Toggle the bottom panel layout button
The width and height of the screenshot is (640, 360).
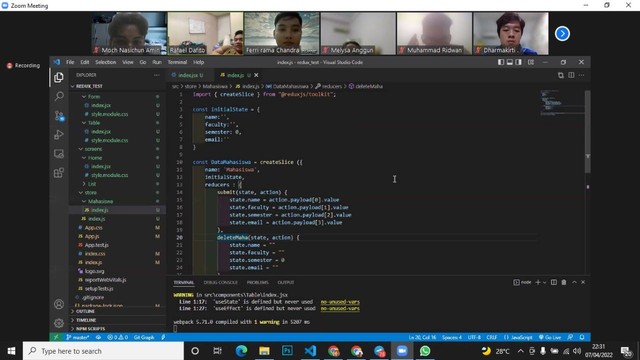pyautogui.click(x=510, y=62)
